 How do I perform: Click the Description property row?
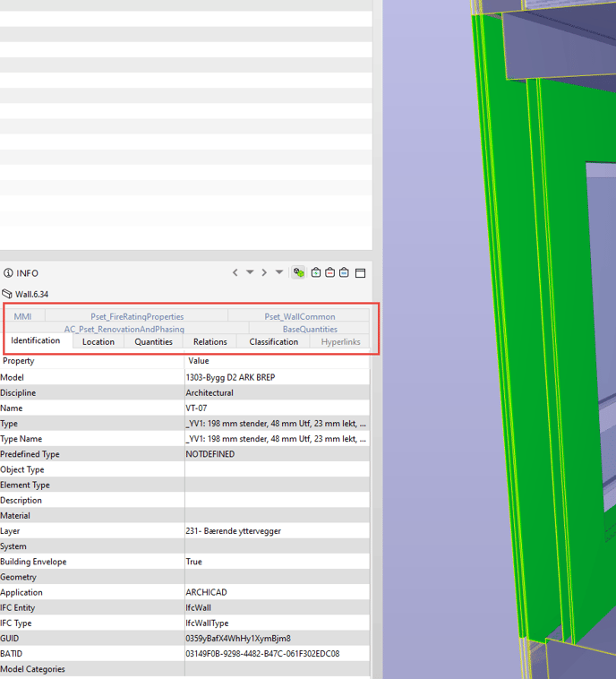coord(184,500)
